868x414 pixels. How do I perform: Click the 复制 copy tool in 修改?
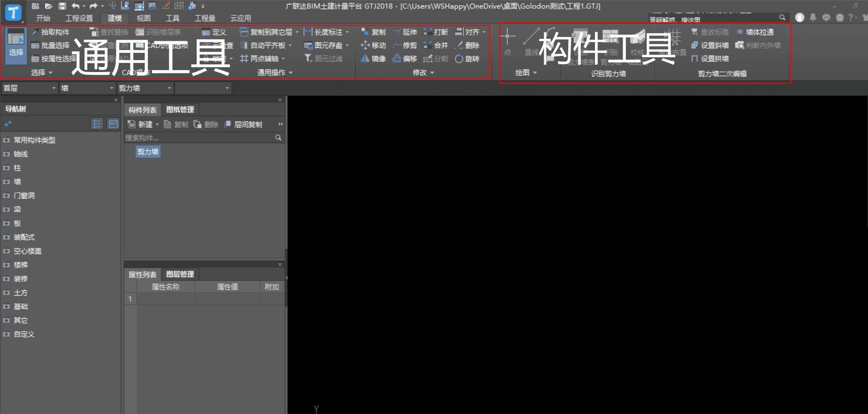click(x=373, y=32)
